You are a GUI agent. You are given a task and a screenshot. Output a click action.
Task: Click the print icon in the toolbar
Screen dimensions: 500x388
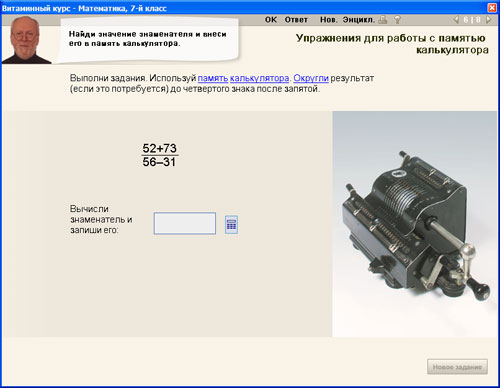(x=383, y=20)
